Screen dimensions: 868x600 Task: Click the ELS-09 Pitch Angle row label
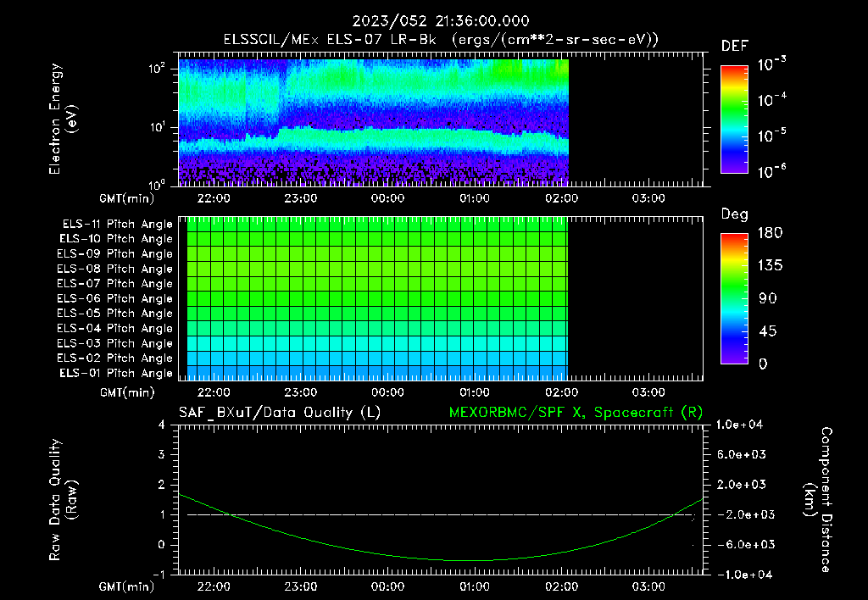pyautogui.click(x=114, y=254)
